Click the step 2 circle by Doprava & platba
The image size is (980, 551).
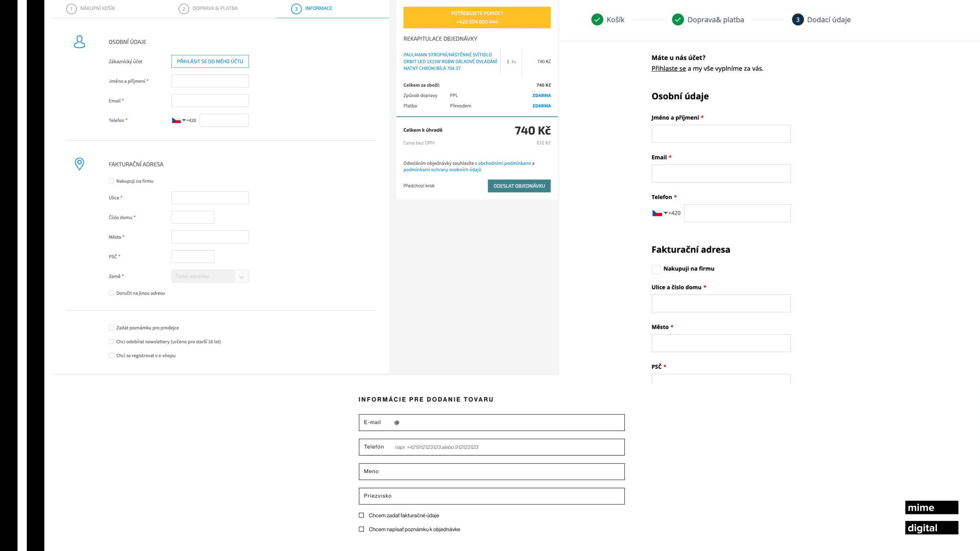[x=184, y=9]
